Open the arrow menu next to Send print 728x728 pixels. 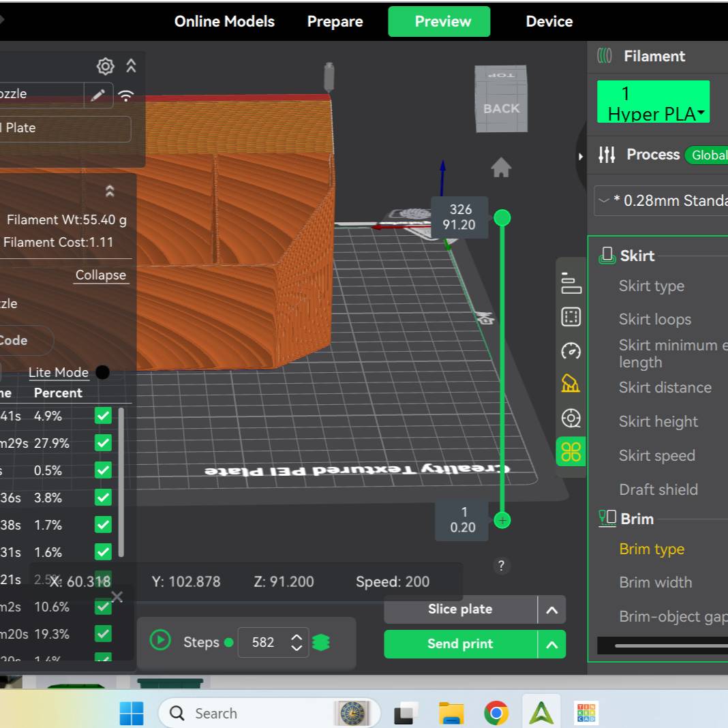tap(551, 644)
